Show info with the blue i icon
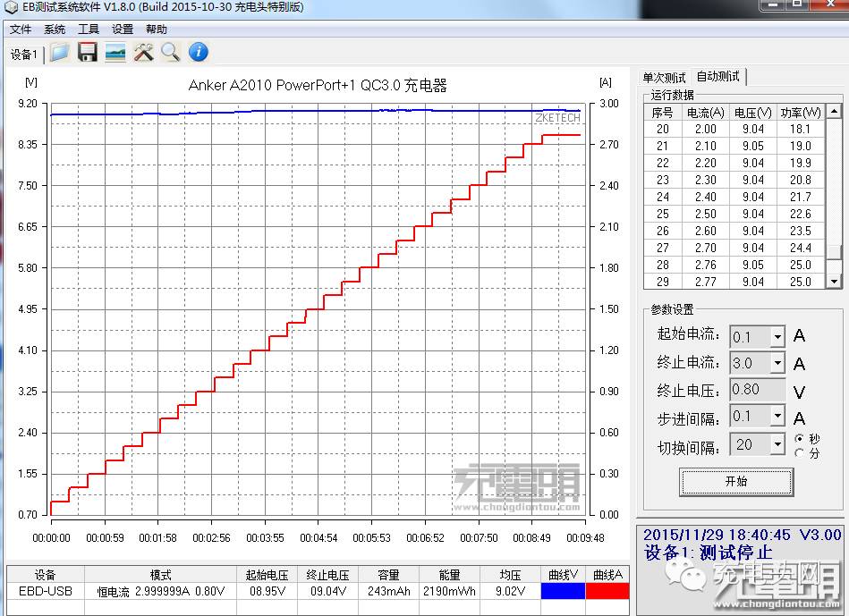 pyautogui.click(x=199, y=53)
